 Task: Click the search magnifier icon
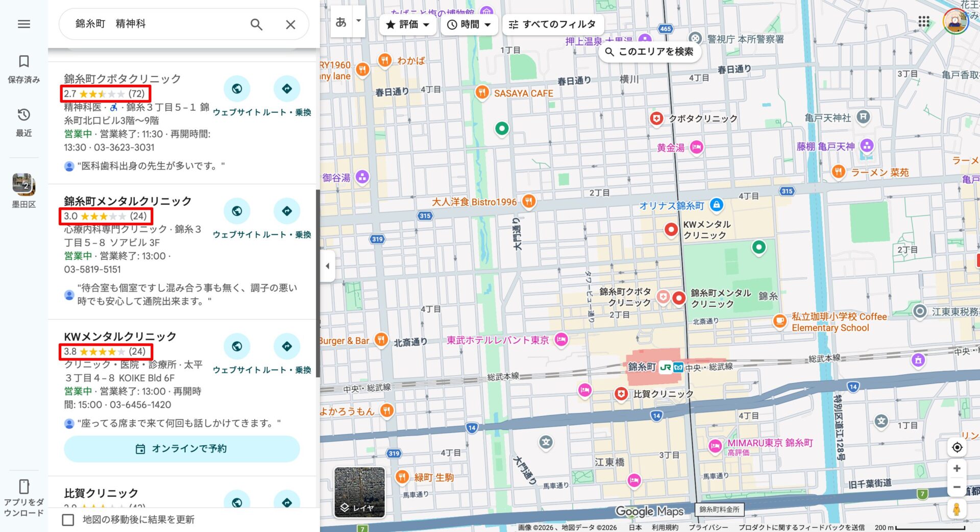pos(256,25)
